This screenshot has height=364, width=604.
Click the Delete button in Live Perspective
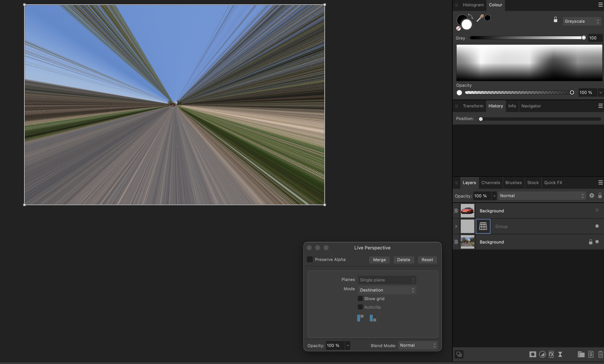coord(404,260)
